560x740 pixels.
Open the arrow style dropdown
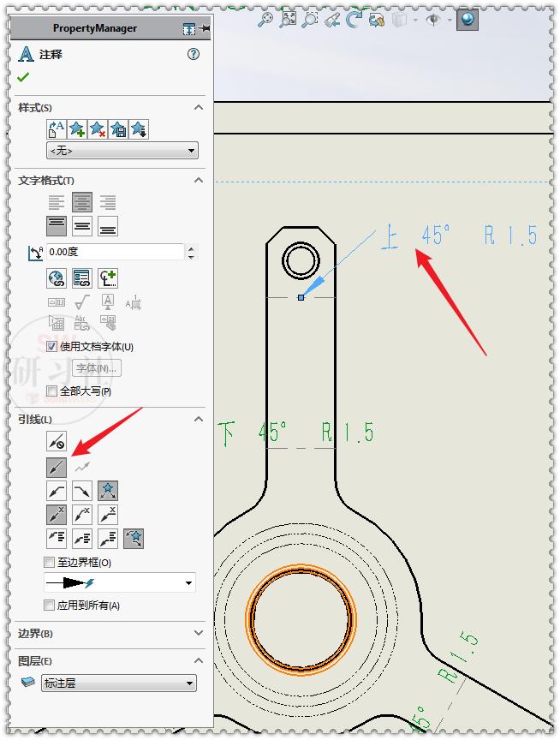119,583
